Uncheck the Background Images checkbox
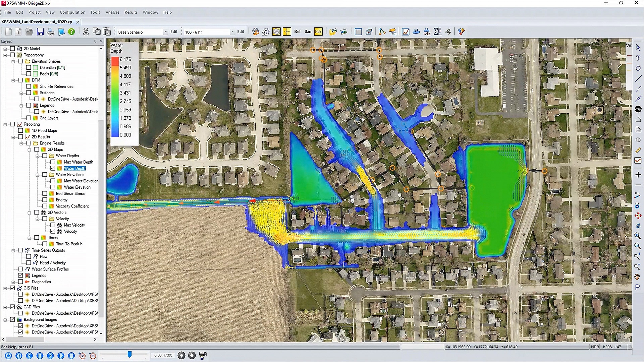The height and width of the screenshot is (362, 644). point(12,319)
